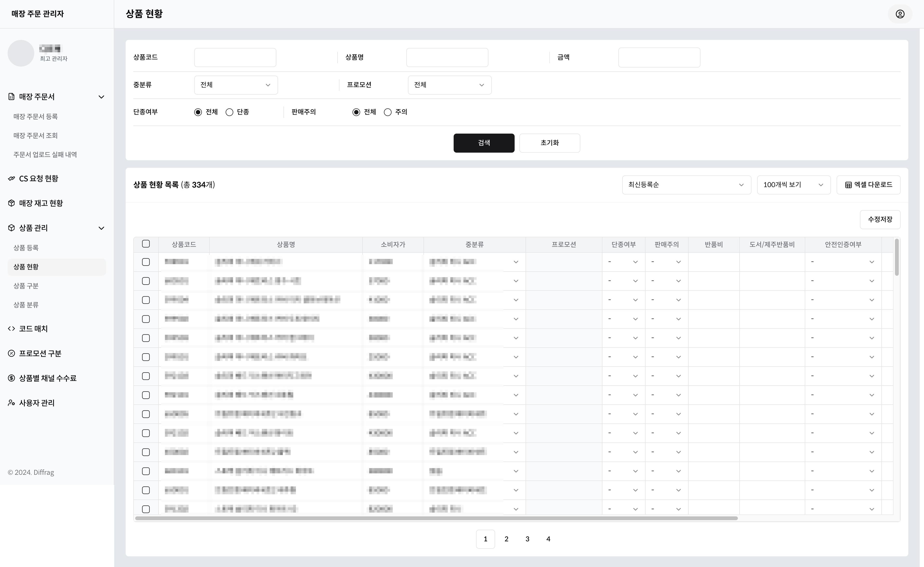Click the 코드 매치 code brackets icon

[x=12, y=329]
